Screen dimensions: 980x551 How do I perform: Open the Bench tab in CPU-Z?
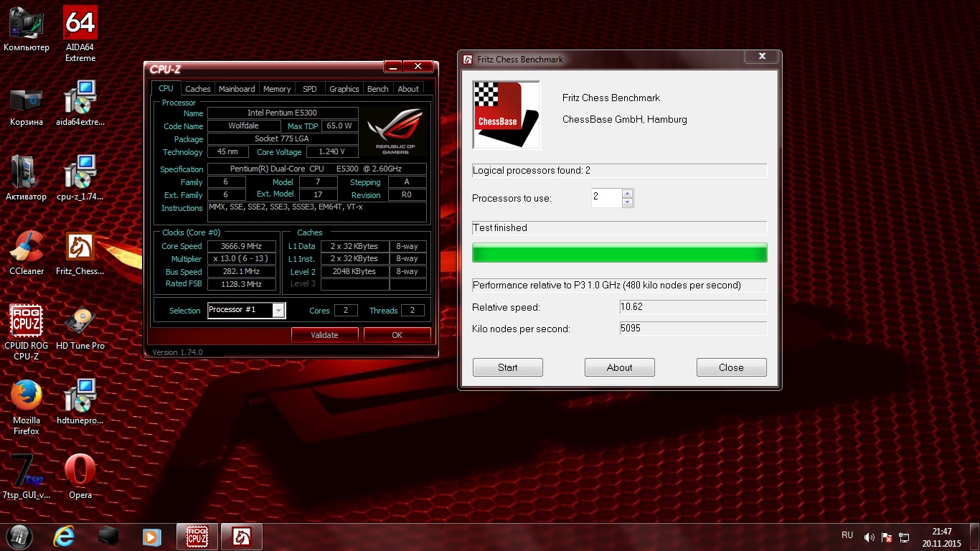pyautogui.click(x=377, y=89)
